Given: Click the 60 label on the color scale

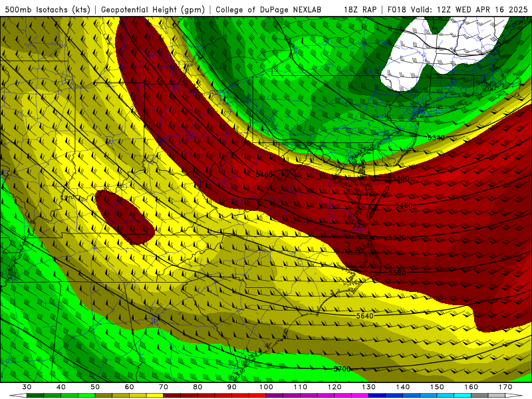Looking at the screenshot, I should pos(129,387).
